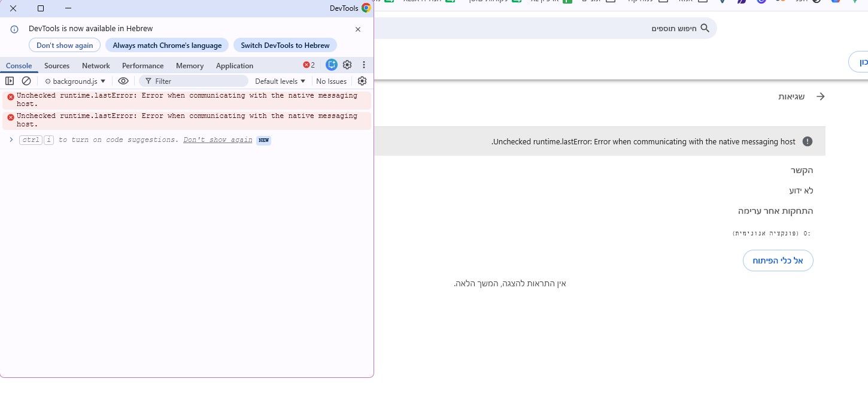
Task: Click the console code suggestions prompt line
Action: tap(187, 140)
